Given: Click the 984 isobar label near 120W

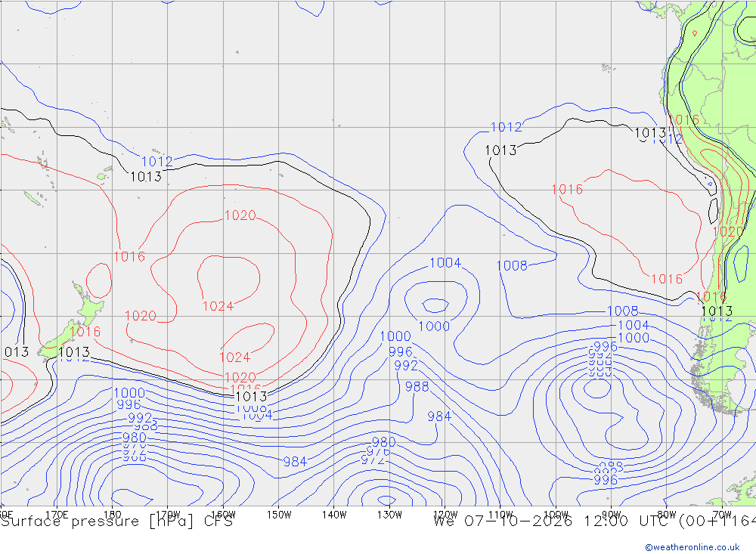Looking at the screenshot, I should 439,416.
